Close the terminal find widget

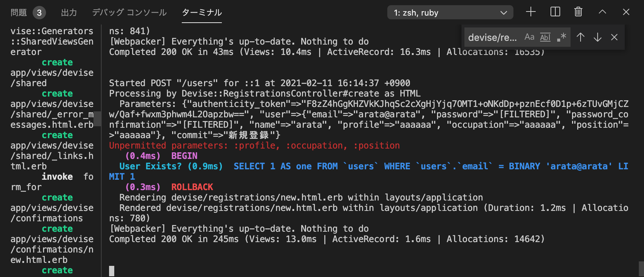614,37
